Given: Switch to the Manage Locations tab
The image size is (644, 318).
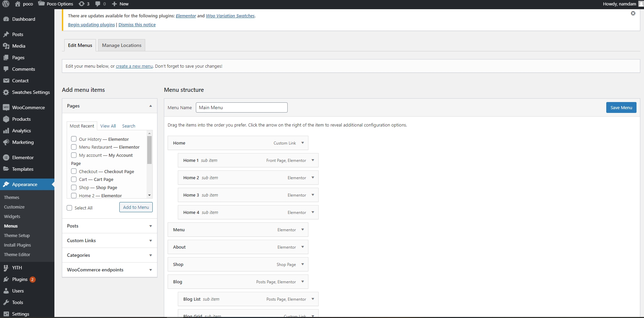Looking at the screenshot, I should pyautogui.click(x=121, y=45).
